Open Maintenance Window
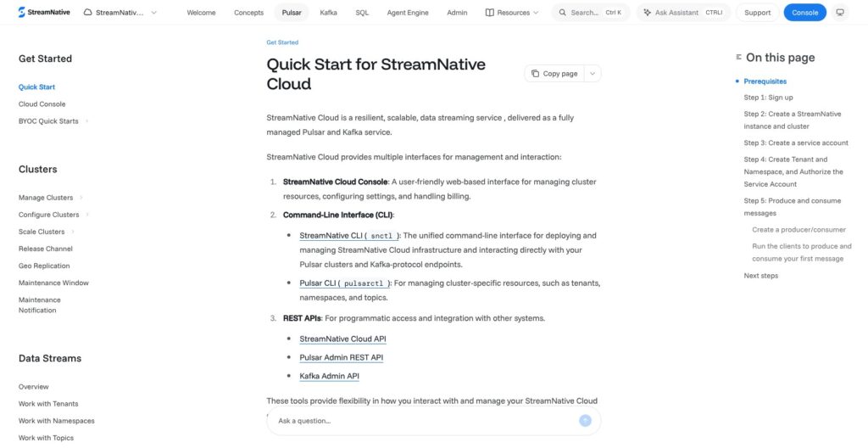 53,283
